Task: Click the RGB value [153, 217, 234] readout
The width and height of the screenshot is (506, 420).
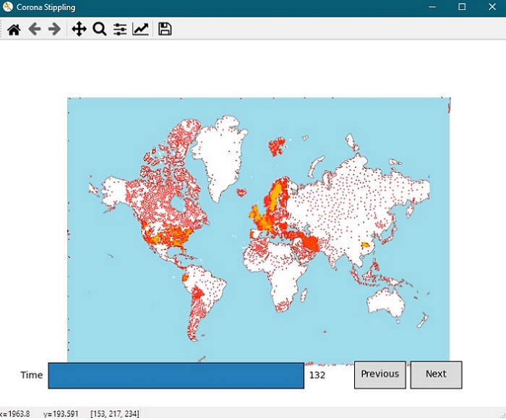Action: (x=115, y=413)
